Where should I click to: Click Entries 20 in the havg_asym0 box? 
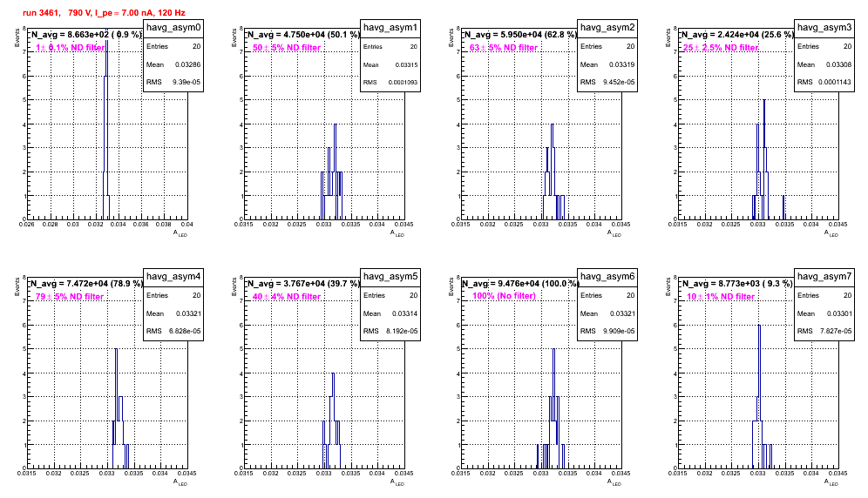173,46
